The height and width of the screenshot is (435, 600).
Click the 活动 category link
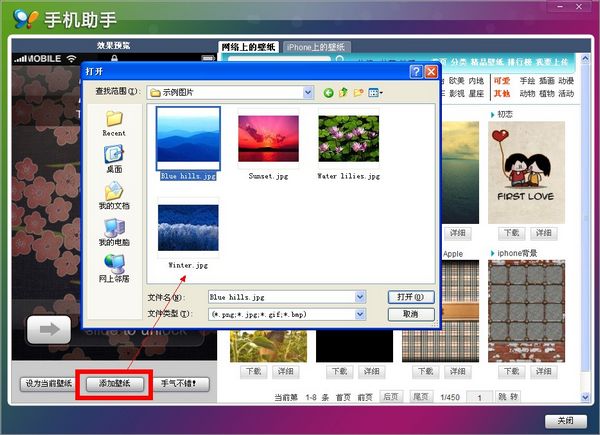point(566,94)
